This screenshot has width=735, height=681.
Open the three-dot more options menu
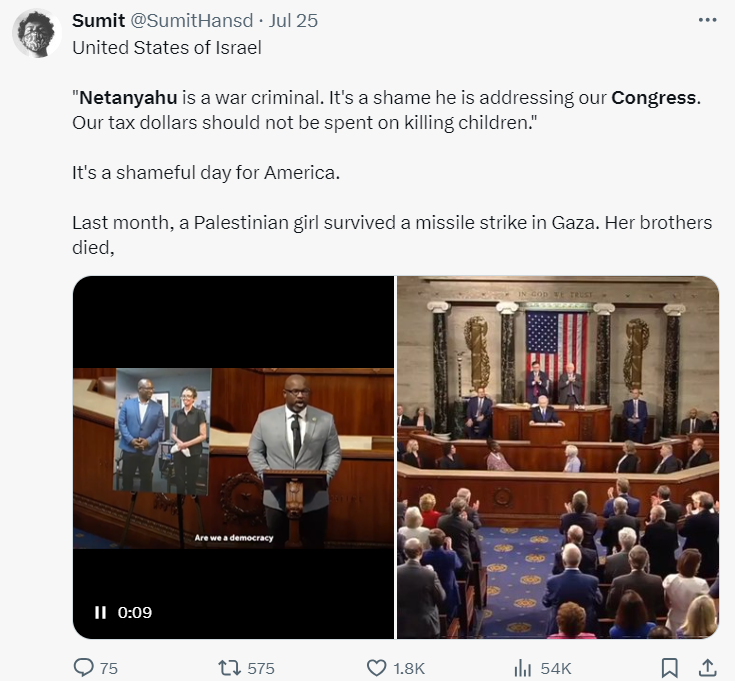pos(707,20)
